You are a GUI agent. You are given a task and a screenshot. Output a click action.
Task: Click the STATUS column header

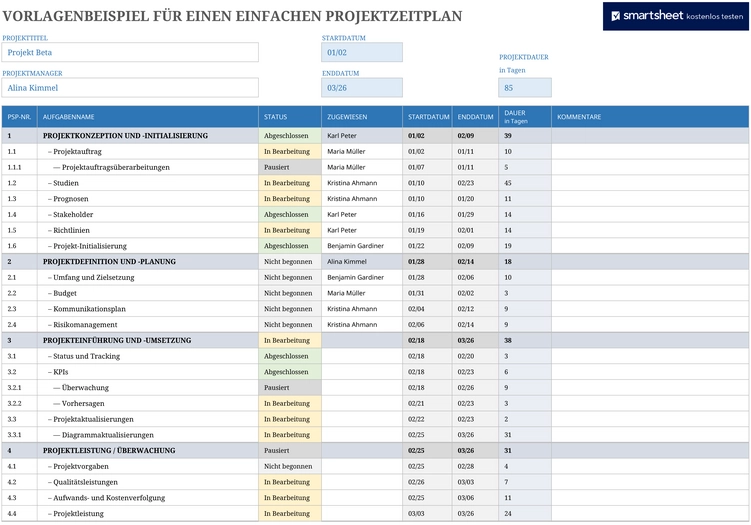pos(290,117)
